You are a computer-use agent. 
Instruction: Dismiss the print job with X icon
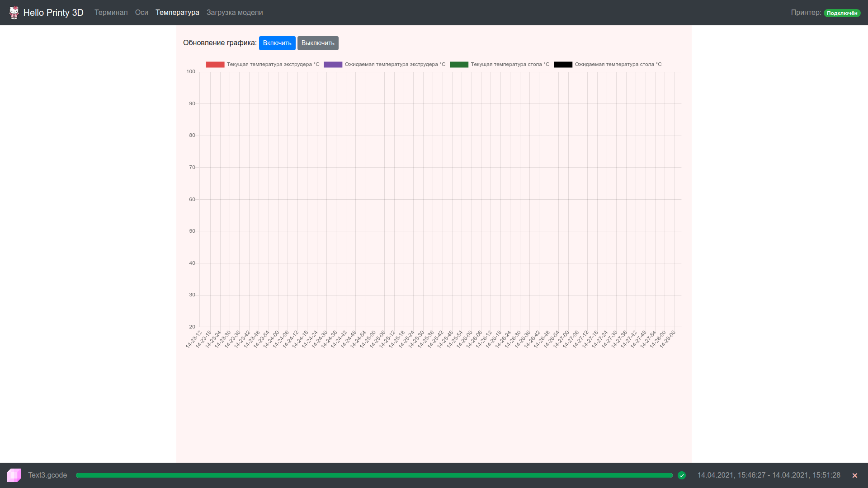(854, 475)
